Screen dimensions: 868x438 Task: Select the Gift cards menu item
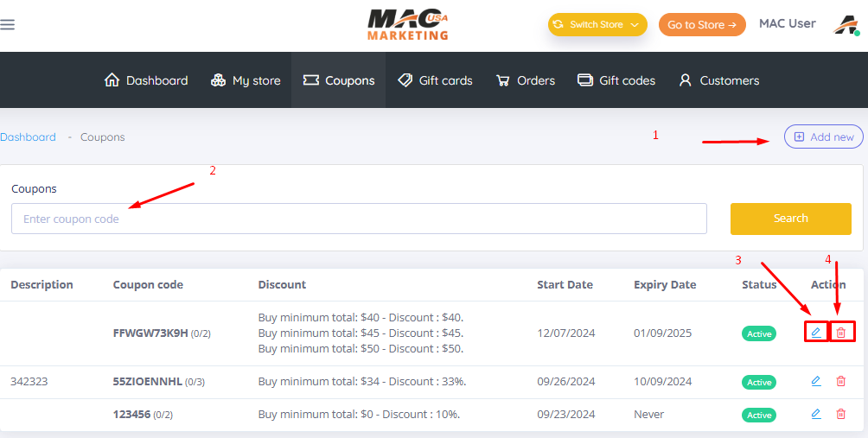click(x=435, y=80)
